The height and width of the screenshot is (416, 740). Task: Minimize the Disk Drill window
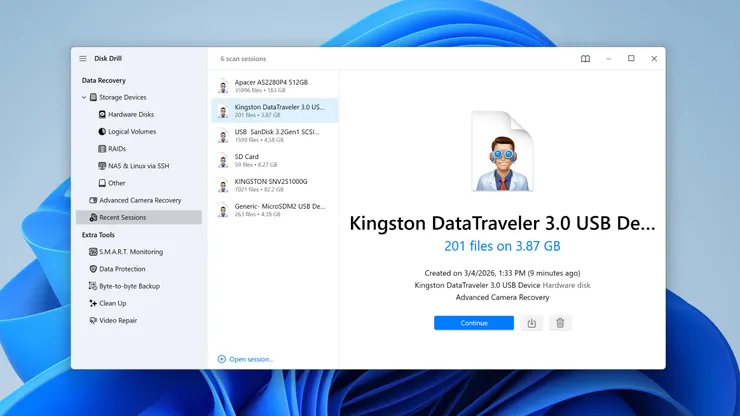tap(609, 59)
